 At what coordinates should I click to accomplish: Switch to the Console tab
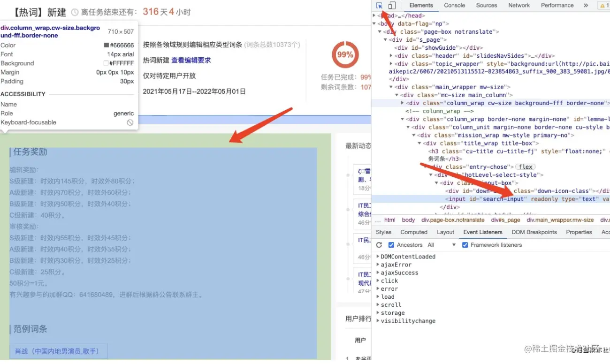pos(454,6)
